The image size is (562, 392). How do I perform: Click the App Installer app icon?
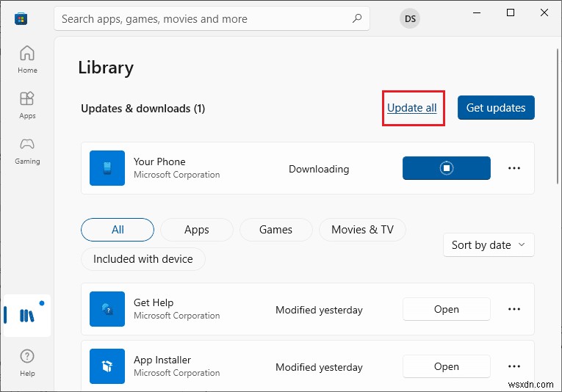(x=107, y=366)
